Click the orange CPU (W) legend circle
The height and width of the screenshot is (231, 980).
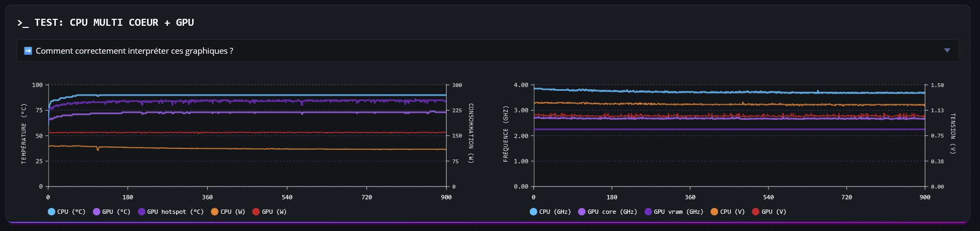[x=215, y=212]
